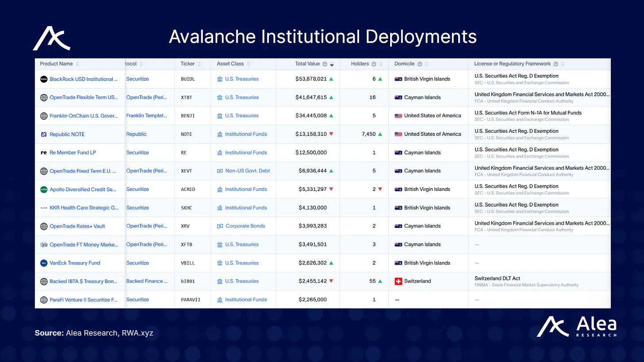Viewport: 644px width, 362px height.
Task: Click British Virgin Islands flag in BUIDL row
Action: click(x=398, y=79)
